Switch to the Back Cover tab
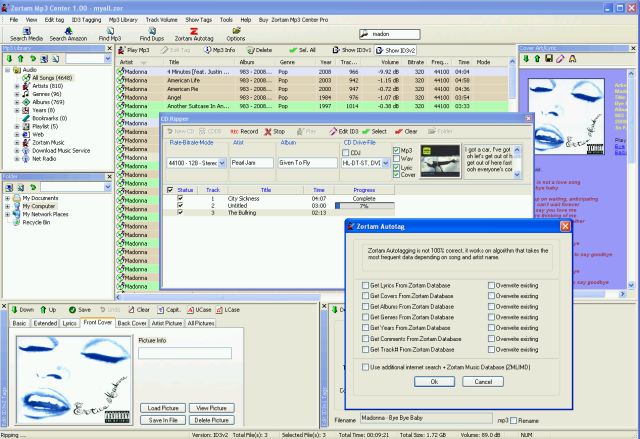Viewport: 640px width, 439px height. [x=131, y=324]
